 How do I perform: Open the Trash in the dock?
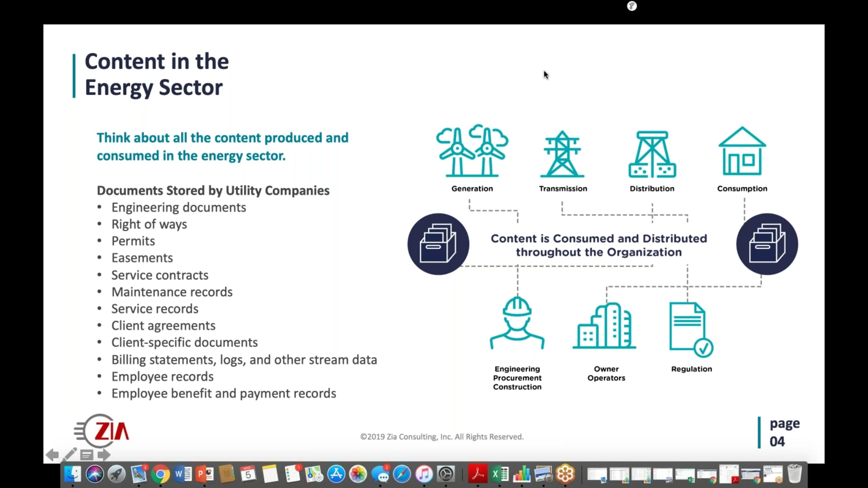coord(795,474)
